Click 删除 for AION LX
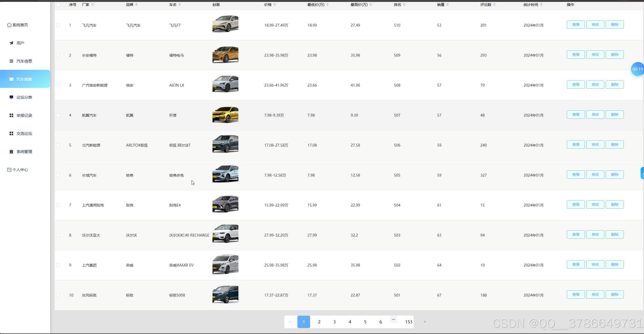The width and height of the screenshot is (644, 334). point(614,85)
